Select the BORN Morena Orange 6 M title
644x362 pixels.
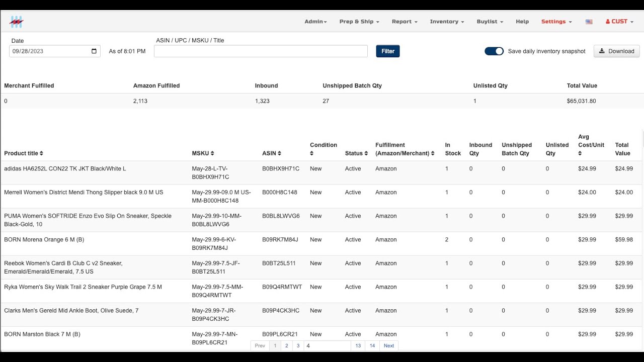(x=44, y=240)
